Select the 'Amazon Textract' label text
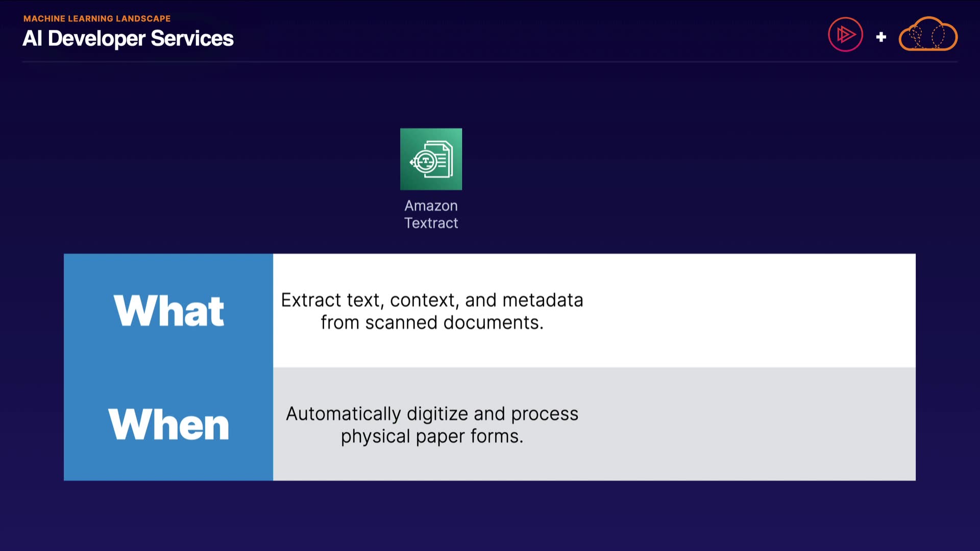This screenshot has height=551, width=980. pyautogui.click(x=431, y=214)
